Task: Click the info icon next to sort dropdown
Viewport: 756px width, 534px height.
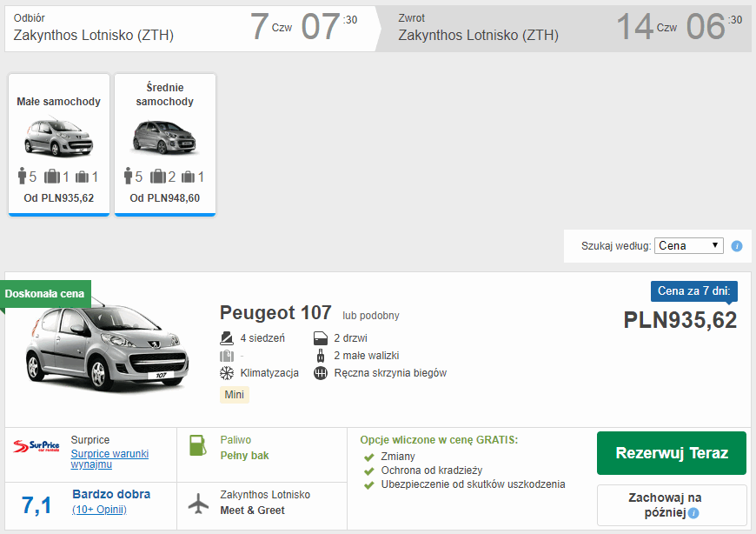Action: (x=737, y=246)
